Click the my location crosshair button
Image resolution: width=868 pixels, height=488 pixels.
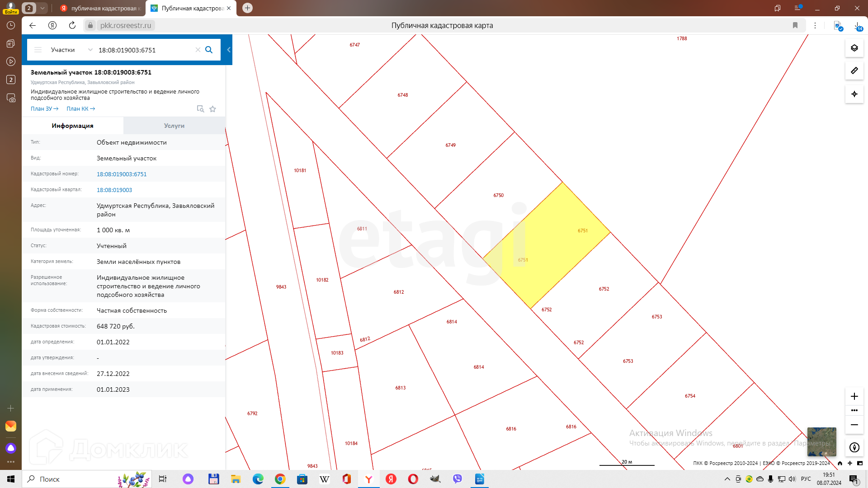854,94
